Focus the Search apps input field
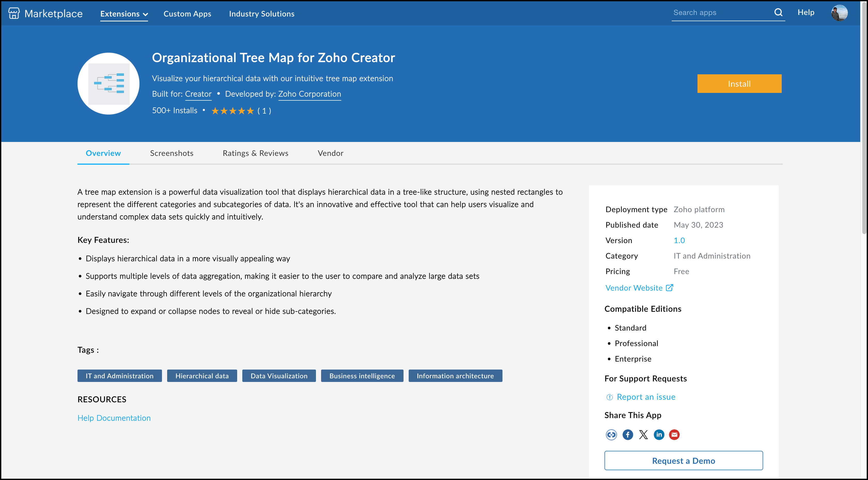 click(x=721, y=13)
